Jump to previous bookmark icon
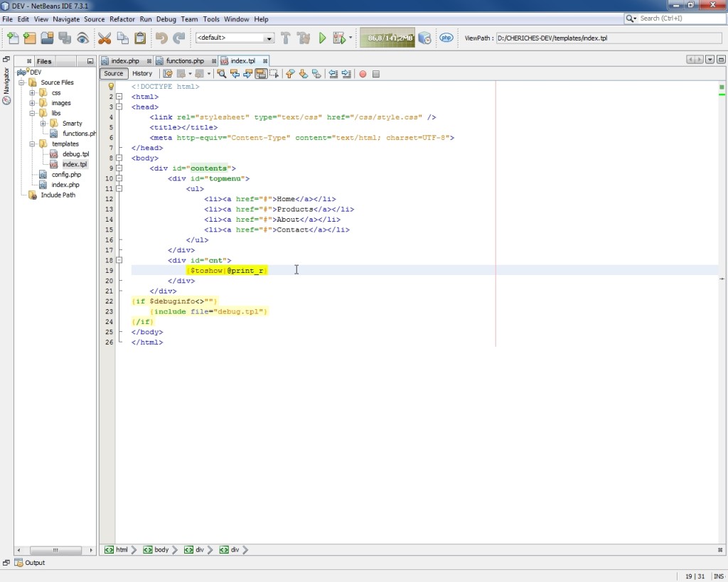The image size is (728, 582). [290, 74]
